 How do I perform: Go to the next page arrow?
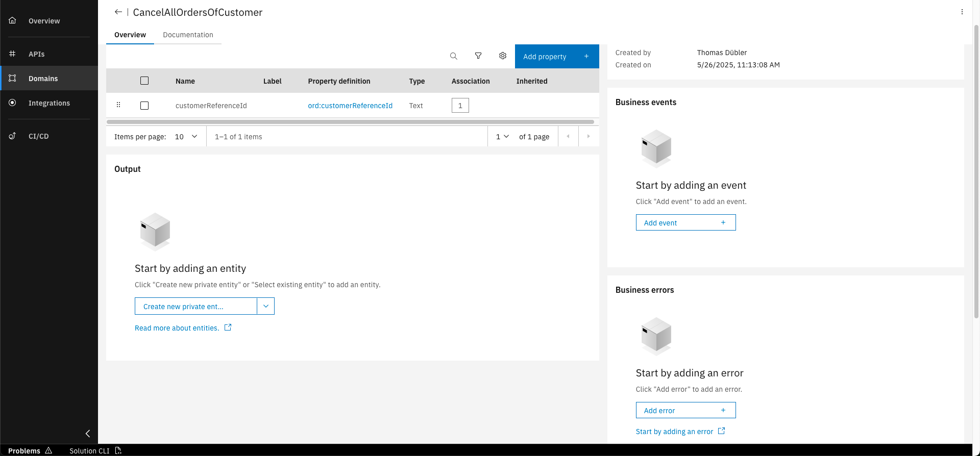589,136
